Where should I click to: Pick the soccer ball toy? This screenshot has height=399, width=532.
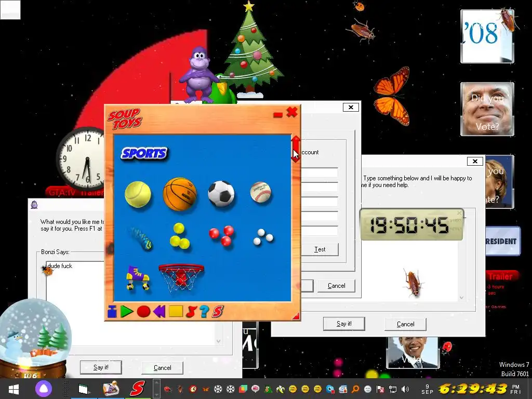[221, 194]
